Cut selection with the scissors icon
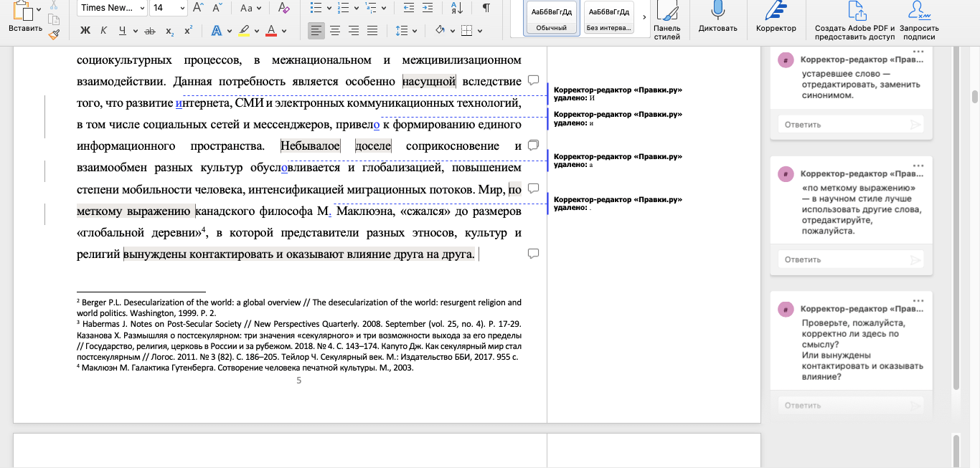Viewport: 980px width, 468px height. [x=55, y=6]
